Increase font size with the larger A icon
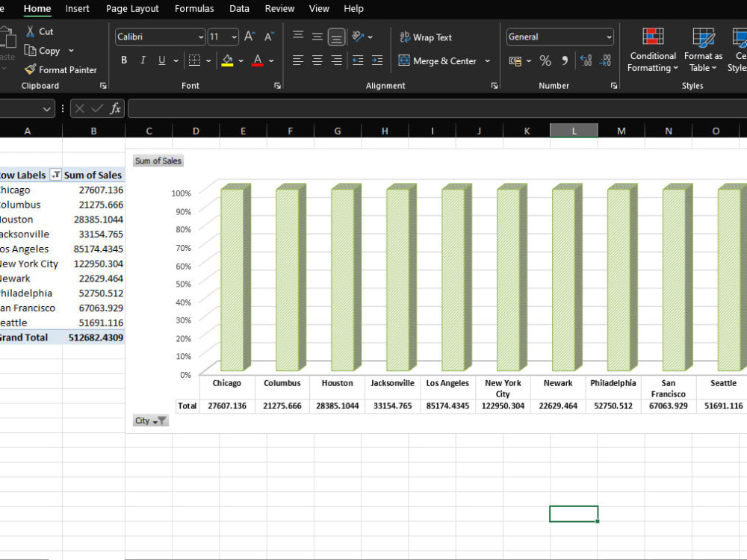Viewport: 747px width, 560px height. tap(249, 37)
